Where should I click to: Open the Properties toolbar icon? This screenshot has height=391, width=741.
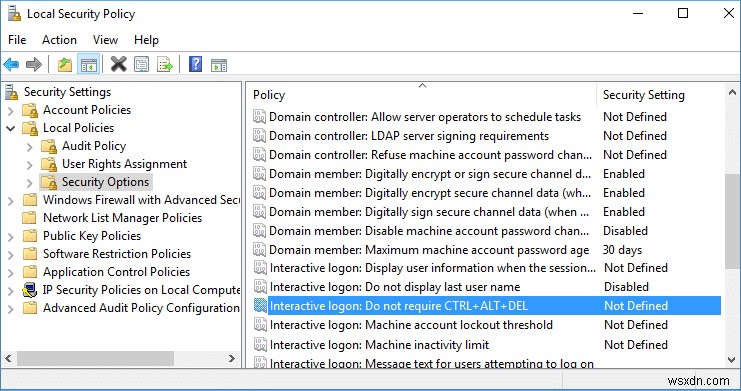point(141,64)
